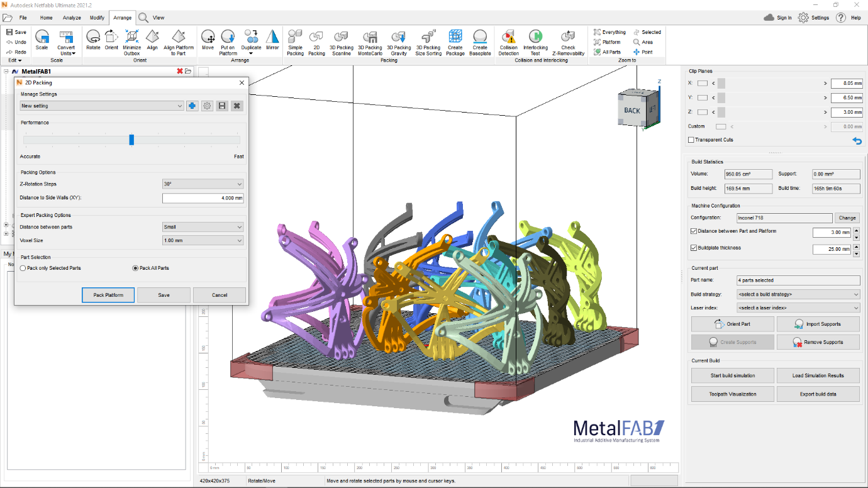Reset clip planes with blue arrow
Viewport: 868px width, 488px height.
click(x=857, y=140)
